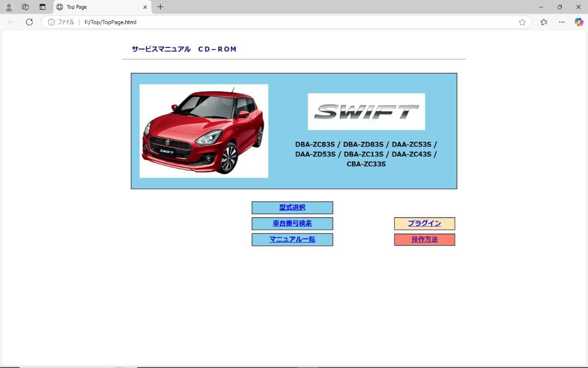
Task: Open the 型式選択 model selection link
Action: click(292, 207)
